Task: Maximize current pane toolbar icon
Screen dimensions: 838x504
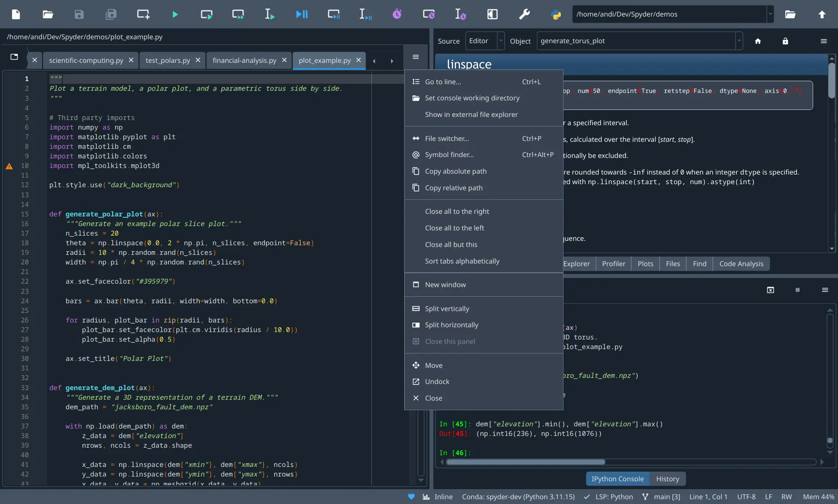Action: (x=492, y=14)
